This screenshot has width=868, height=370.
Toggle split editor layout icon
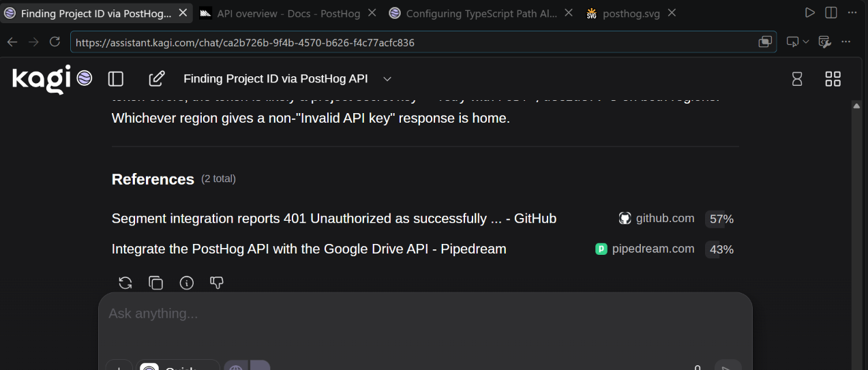tap(830, 13)
